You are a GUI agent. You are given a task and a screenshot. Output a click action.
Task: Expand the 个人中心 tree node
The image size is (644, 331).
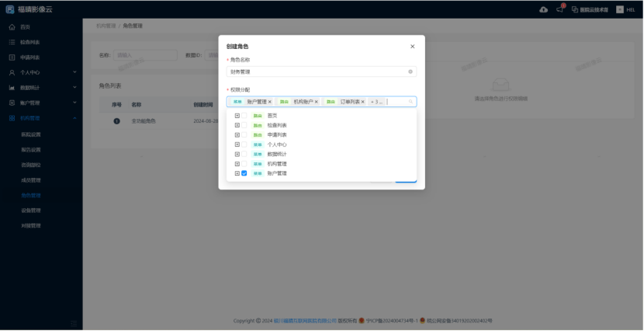[x=237, y=145]
